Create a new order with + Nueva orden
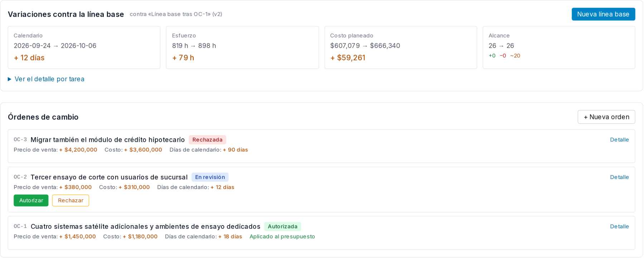The width and height of the screenshot is (644, 258). click(606, 117)
